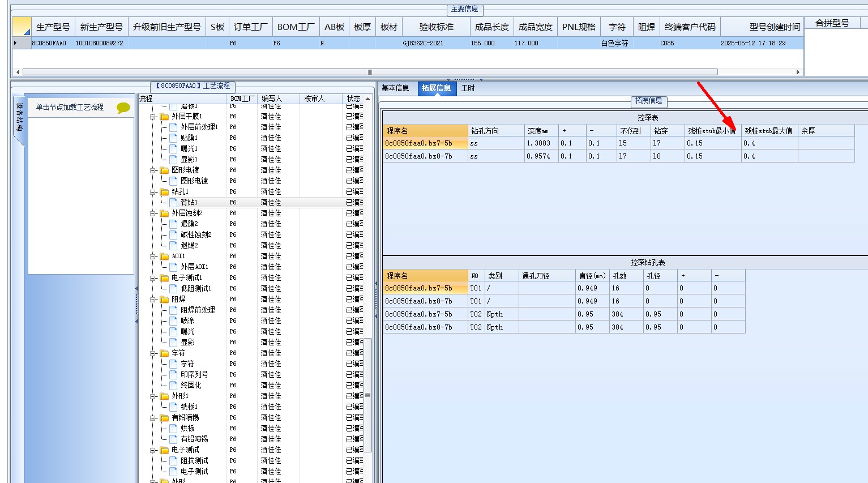The height and width of the screenshot is (483, 868).
Task: Click the 显影1 document icon
Action: coord(174,159)
